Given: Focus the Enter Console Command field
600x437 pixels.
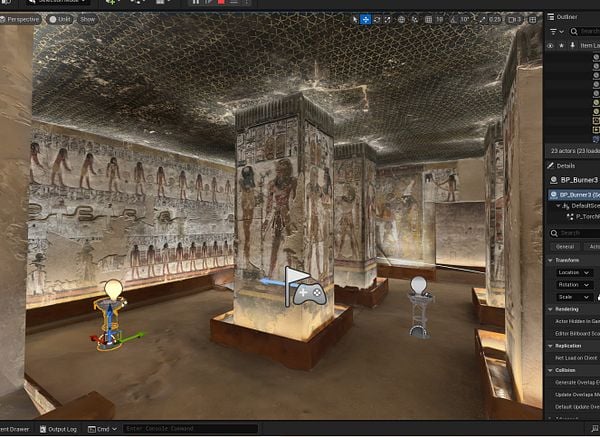Looking at the screenshot, I should coord(191,429).
